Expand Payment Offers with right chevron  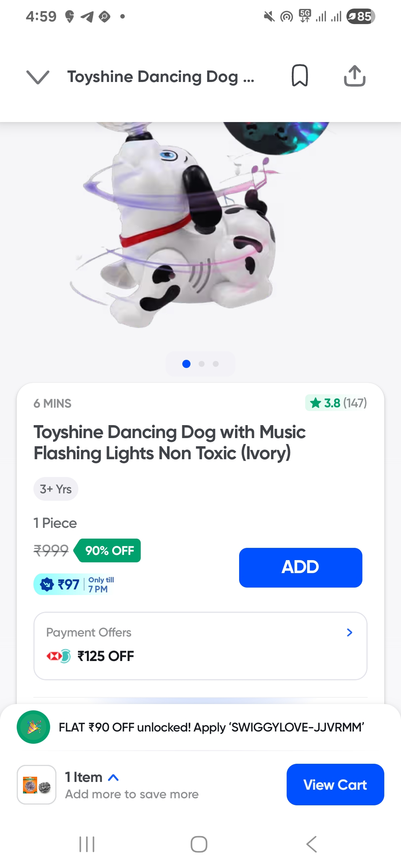349,632
